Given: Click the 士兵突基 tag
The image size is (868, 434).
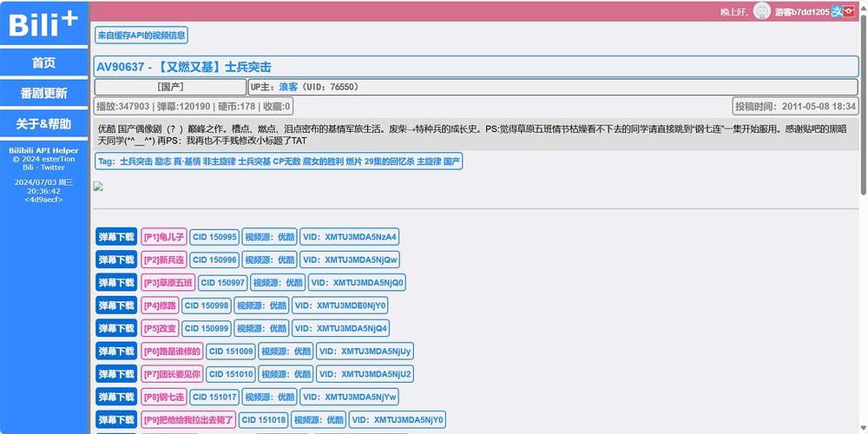Looking at the screenshot, I should coord(254,161).
